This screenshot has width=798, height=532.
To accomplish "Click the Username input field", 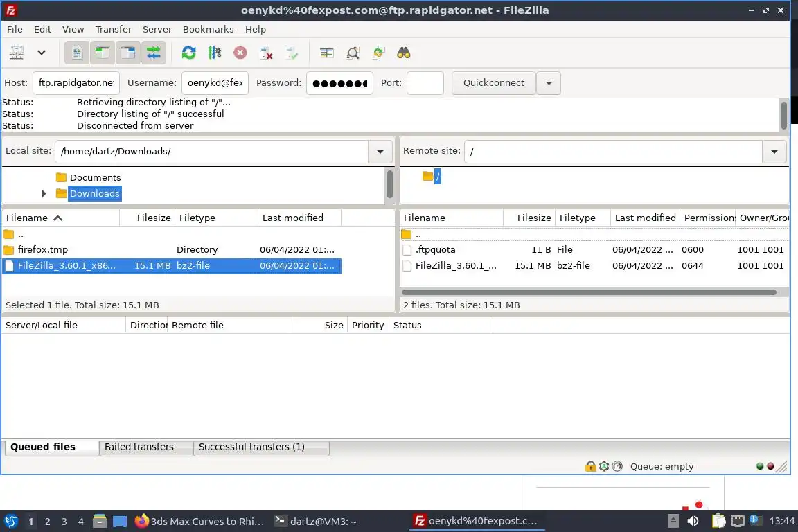I will point(215,83).
